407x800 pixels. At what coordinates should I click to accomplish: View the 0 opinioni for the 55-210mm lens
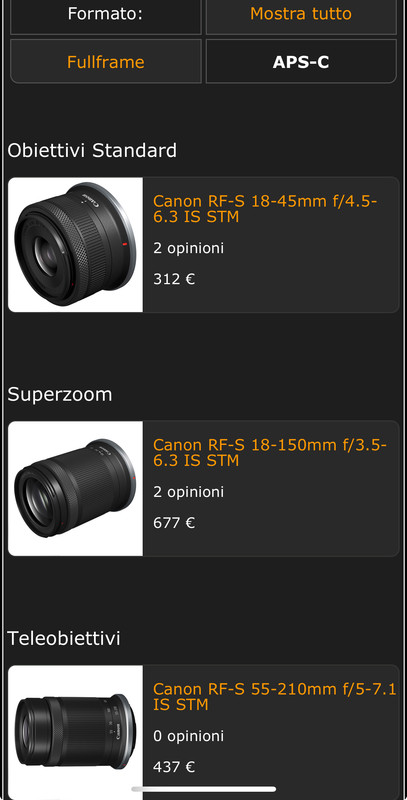pyautogui.click(x=188, y=736)
